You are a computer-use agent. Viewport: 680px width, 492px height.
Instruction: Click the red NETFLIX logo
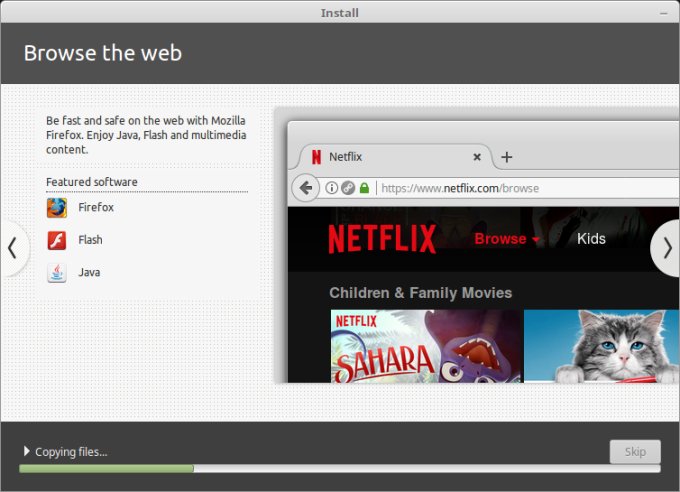coord(382,239)
